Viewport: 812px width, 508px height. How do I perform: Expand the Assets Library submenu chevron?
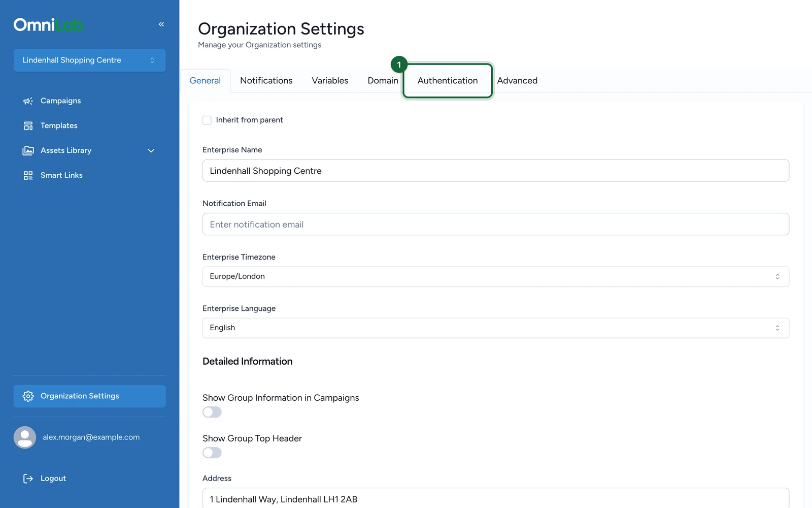click(x=151, y=151)
